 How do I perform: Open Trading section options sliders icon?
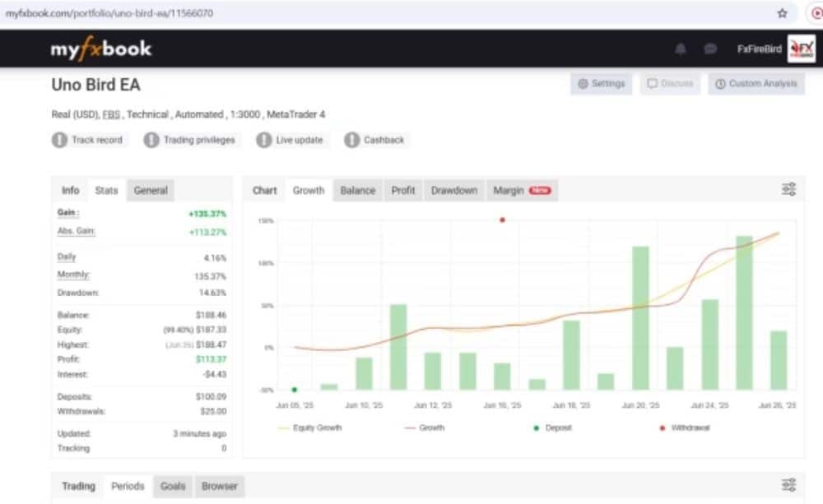tap(788, 485)
